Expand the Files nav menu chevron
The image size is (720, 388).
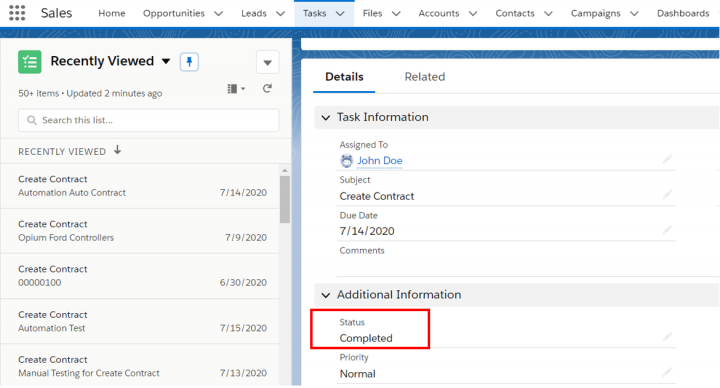click(x=396, y=14)
